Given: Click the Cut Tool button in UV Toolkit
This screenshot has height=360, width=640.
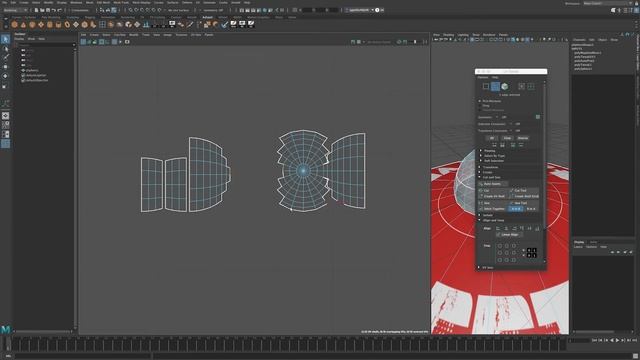Looking at the screenshot, I should [524, 190].
